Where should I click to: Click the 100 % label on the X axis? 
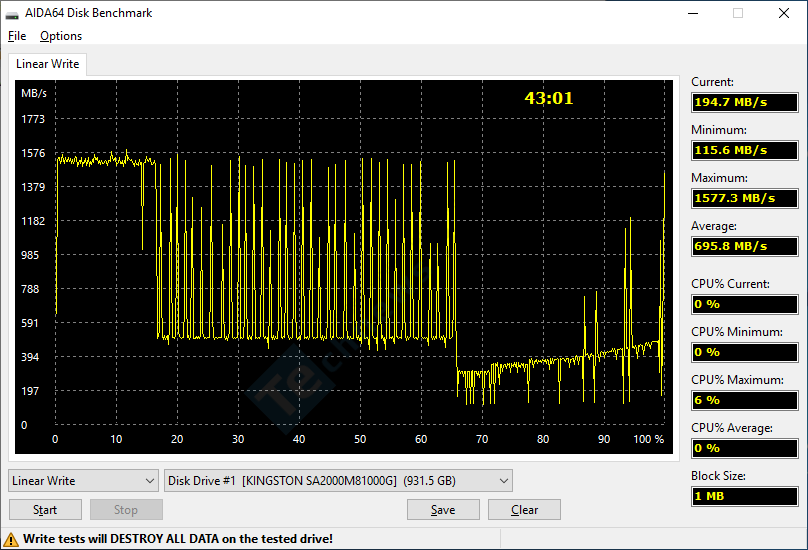(649, 439)
